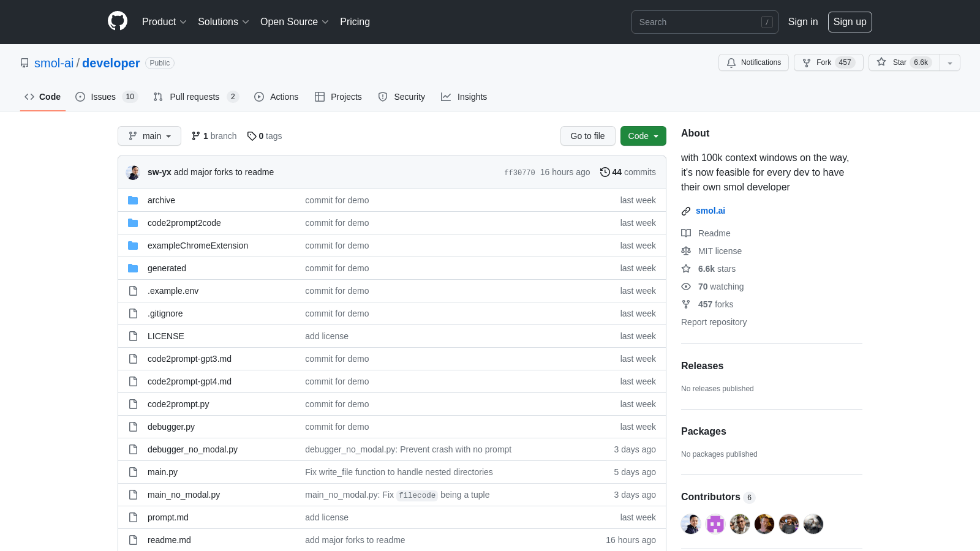Open the debugger_no_modal.py file

192,449
